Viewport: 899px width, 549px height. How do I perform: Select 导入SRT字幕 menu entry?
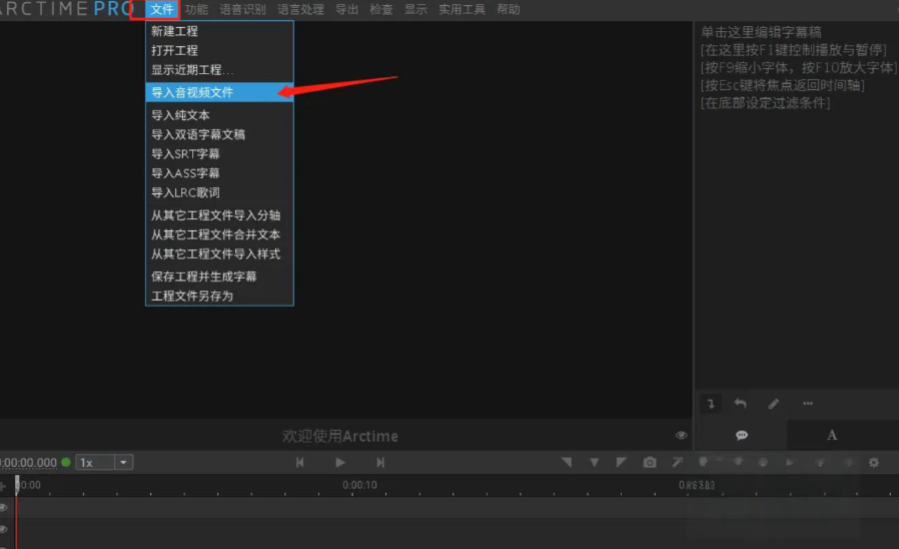coord(220,154)
